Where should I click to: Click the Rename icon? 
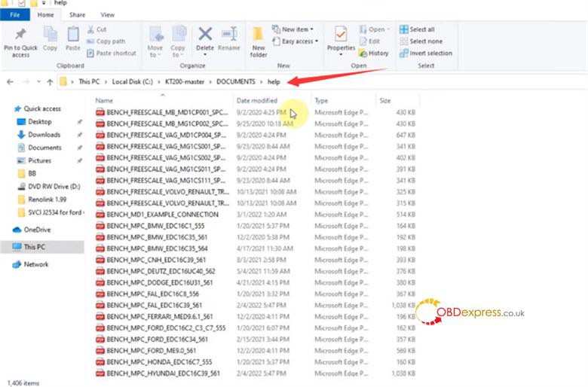pos(228,34)
